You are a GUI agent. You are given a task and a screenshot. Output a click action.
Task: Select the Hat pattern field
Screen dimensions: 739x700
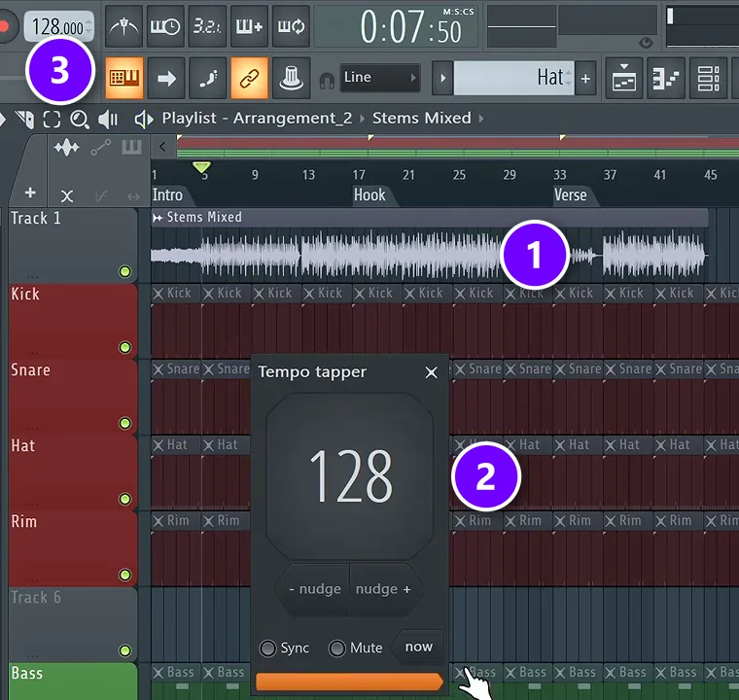click(x=513, y=78)
